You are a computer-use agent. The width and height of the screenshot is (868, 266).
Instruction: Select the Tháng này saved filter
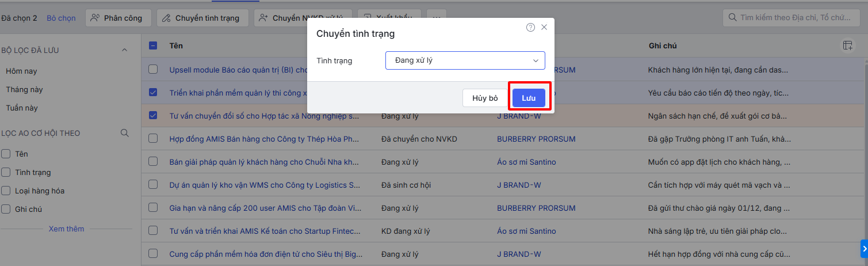(x=24, y=89)
